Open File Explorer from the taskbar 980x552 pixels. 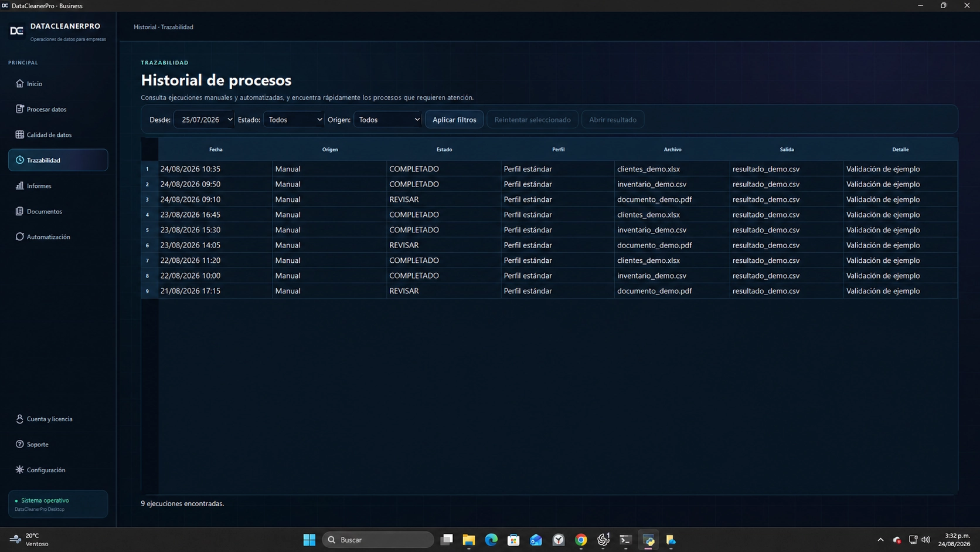[469, 540]
